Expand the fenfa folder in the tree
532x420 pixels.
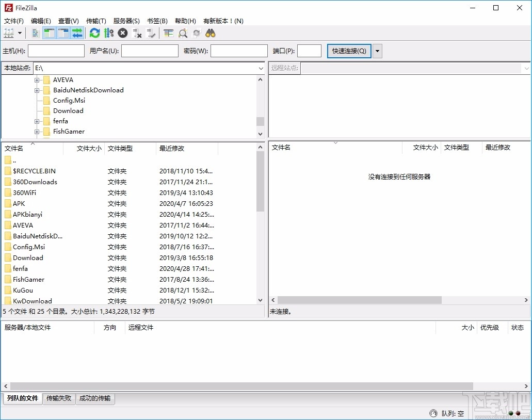tap(36, 121)
